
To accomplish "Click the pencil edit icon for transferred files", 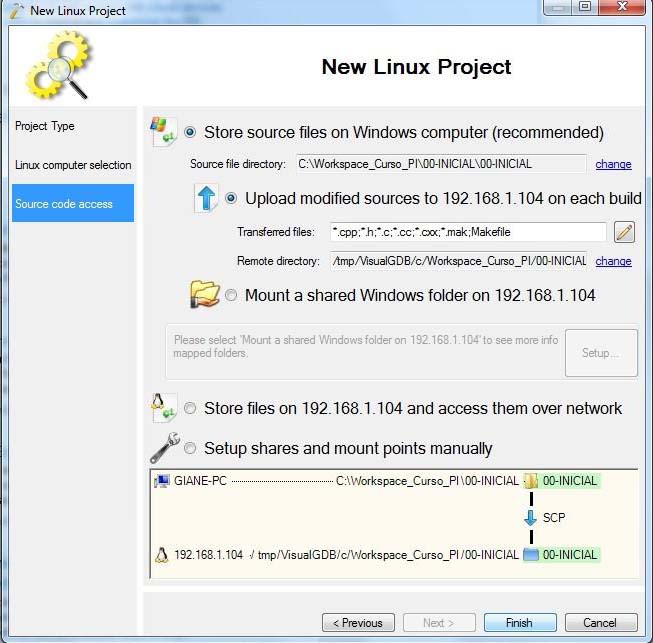I will (x=624, y=232).
